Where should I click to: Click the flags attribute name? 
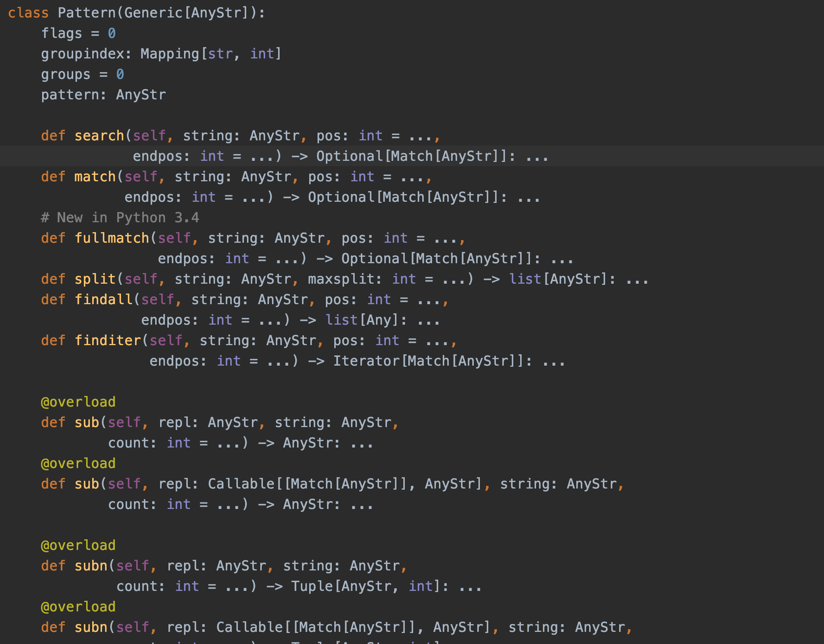(61, 33)
